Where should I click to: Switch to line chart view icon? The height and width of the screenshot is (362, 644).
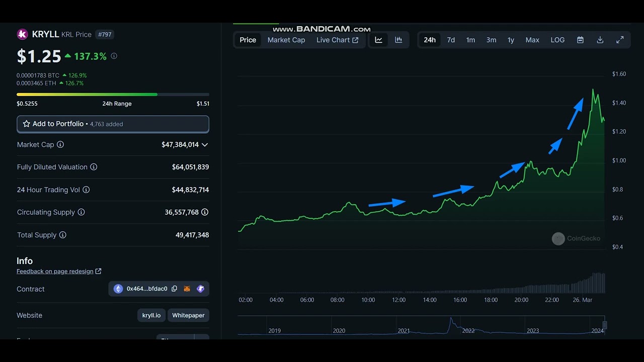coord(378,40)
